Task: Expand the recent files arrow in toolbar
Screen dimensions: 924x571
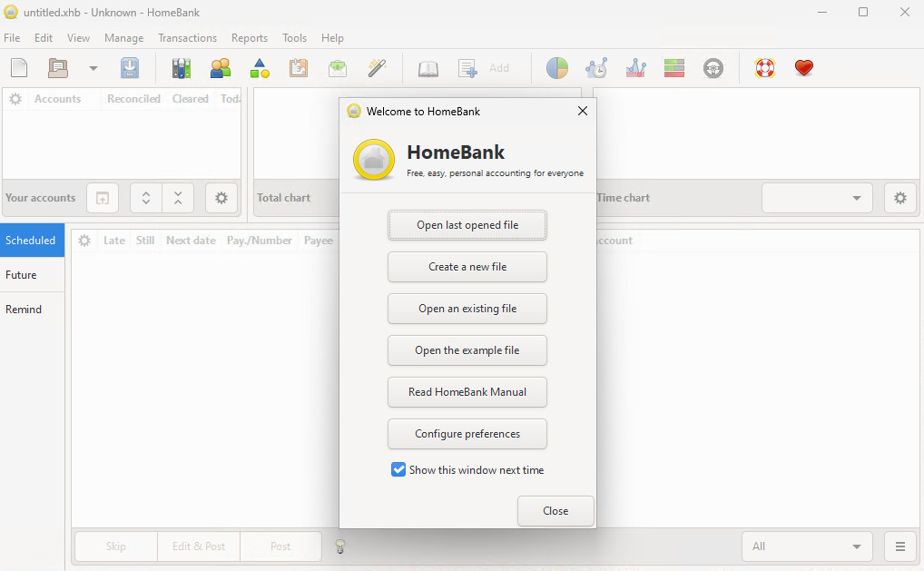Action: [93, 68]
